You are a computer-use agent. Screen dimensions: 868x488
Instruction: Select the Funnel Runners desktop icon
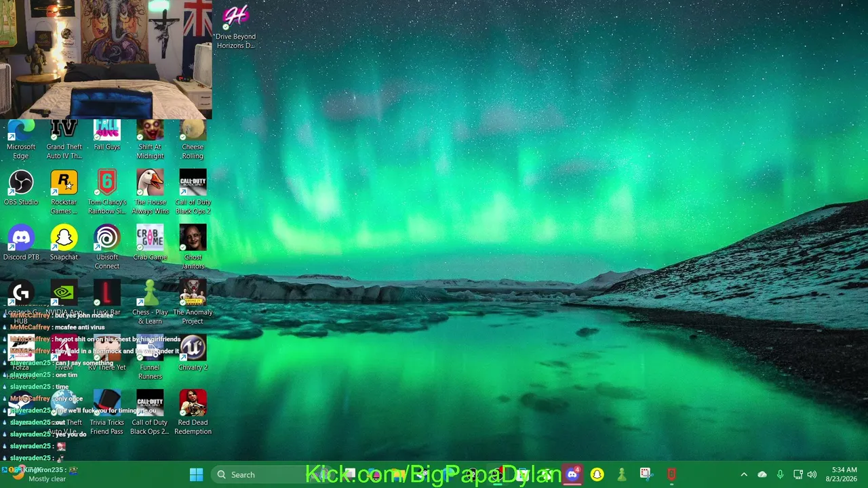(150, 358)
